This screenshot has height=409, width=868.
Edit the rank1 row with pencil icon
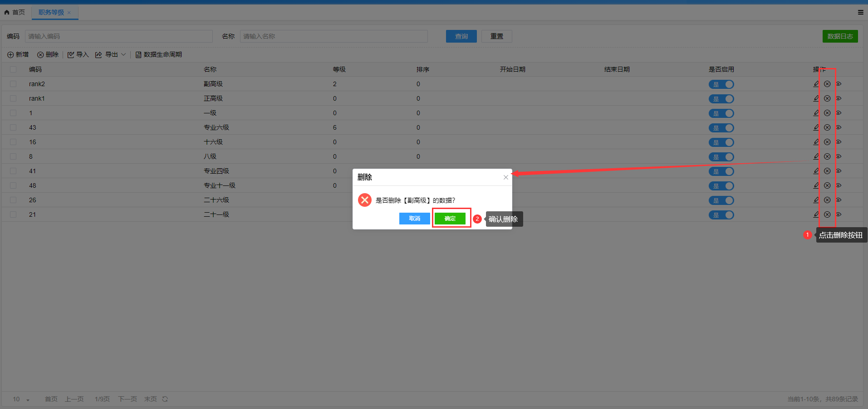coord(816,98)
